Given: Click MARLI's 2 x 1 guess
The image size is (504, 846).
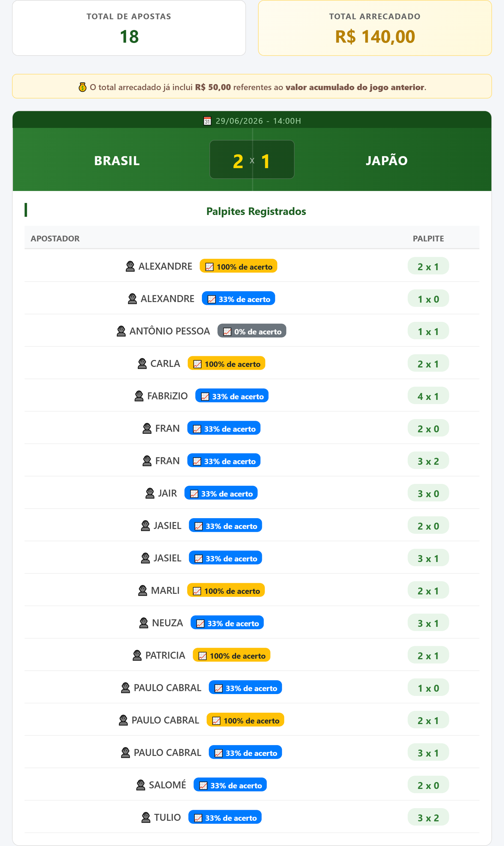Looking at the screenshot, I should (x=428, y=590).
